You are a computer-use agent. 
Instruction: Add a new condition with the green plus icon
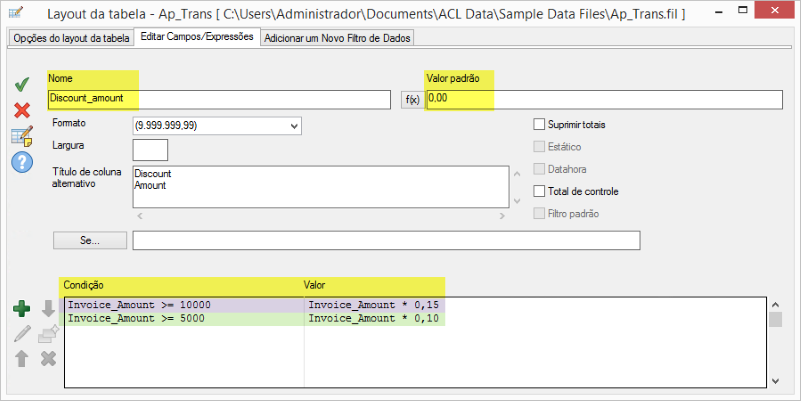22,309
